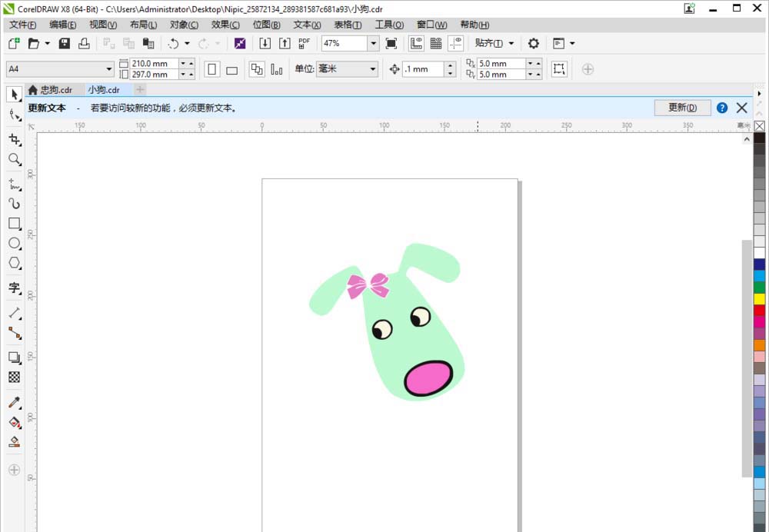Select the Text tool
The width and height of the screenshot is (769, 532).
(x=15, y=288)
